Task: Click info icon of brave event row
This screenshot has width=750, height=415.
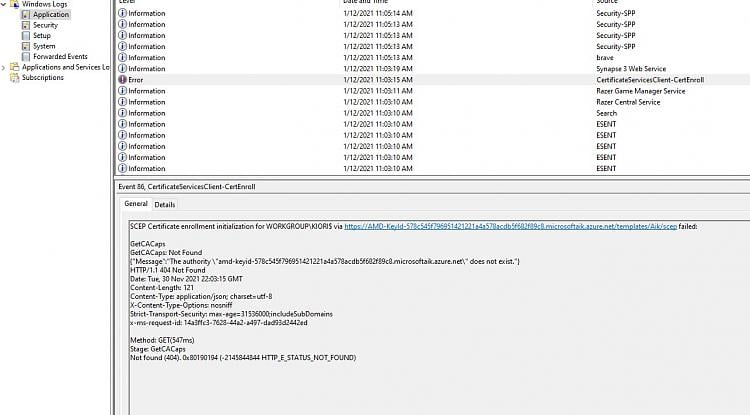Action: click(122, 57)
